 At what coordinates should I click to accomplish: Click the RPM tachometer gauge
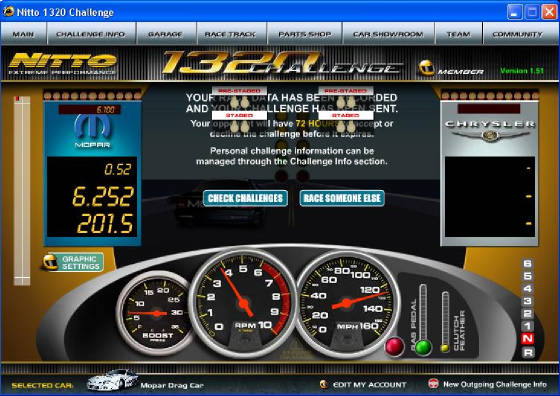click(x=243, y=304)
